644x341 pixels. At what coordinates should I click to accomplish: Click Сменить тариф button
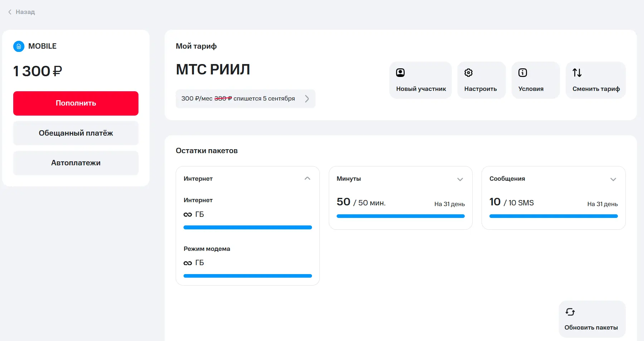pos(596,80)
